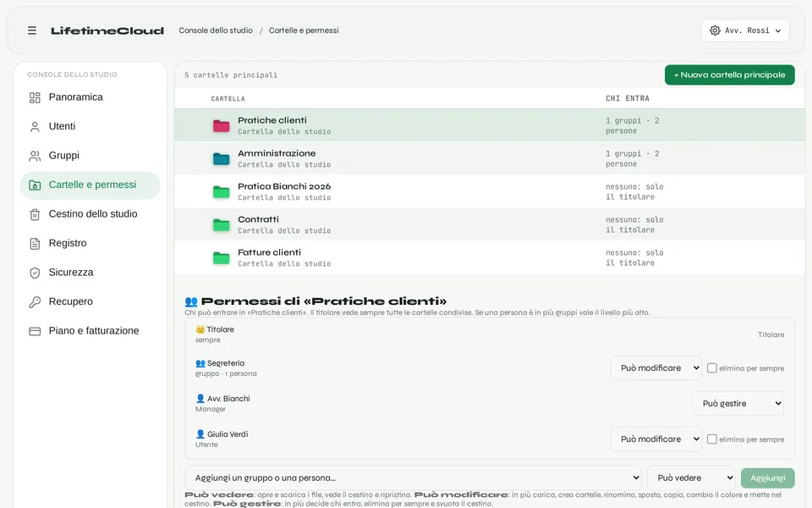Click the person icon next to Giulia Verdi

click(200, 433)
